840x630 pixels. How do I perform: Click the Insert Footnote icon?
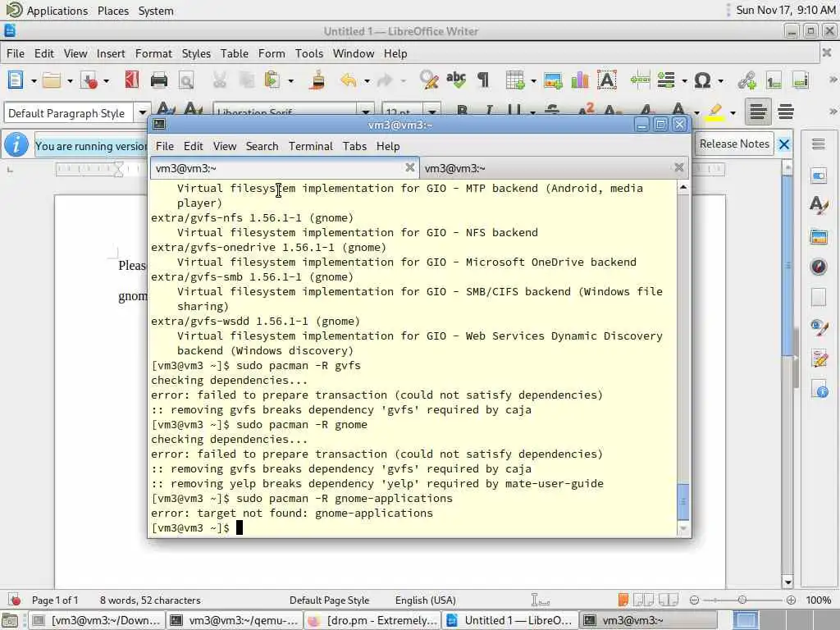[774, 80]
